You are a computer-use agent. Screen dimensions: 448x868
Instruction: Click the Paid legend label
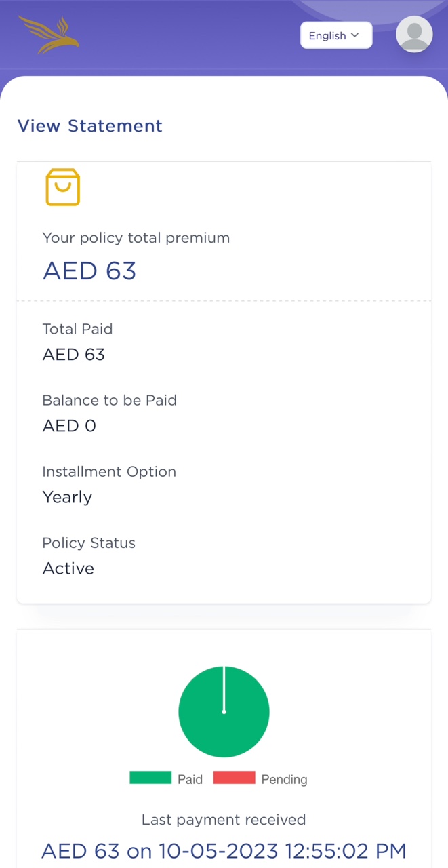(x=190, y=780)
